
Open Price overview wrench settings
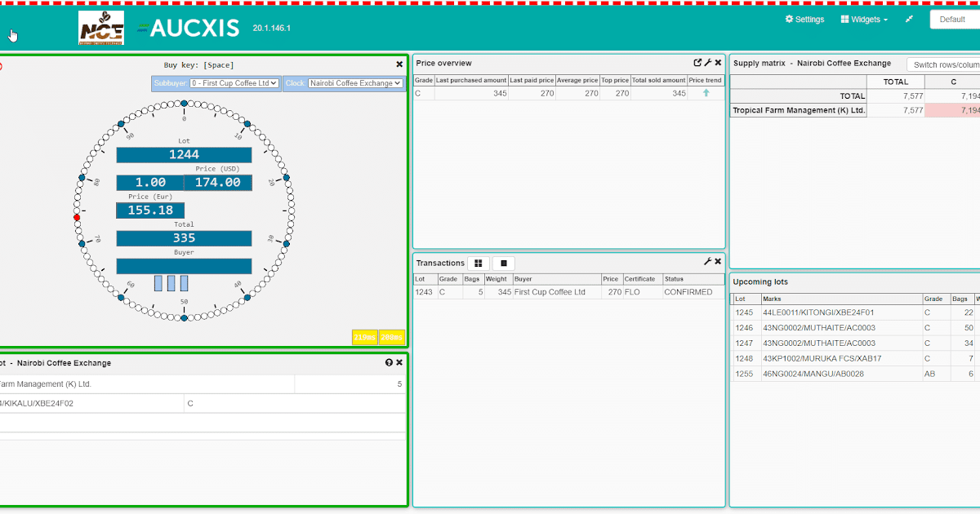click(708, 63)
